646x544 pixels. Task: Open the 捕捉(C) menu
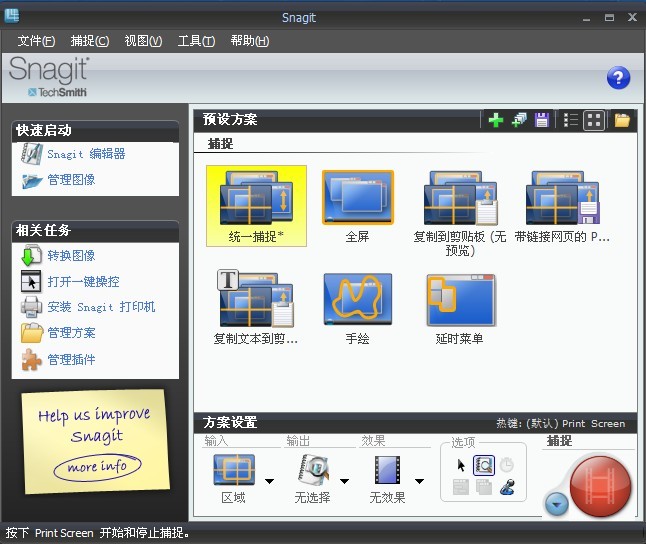[89, 41]
